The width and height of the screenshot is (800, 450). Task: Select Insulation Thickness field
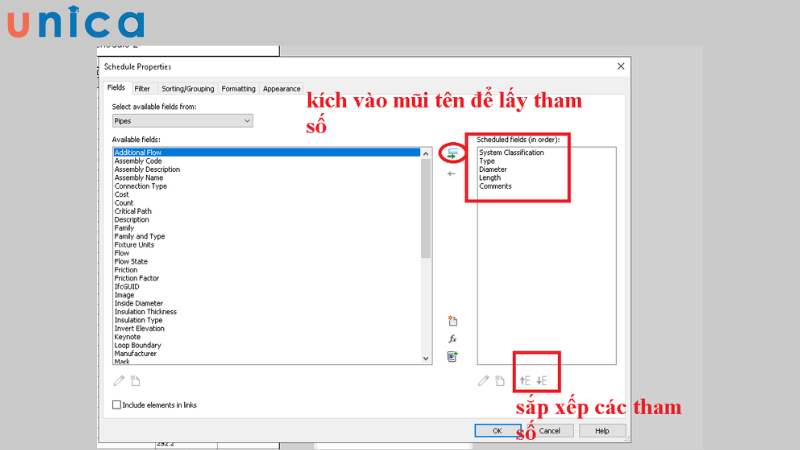[145, 312]
